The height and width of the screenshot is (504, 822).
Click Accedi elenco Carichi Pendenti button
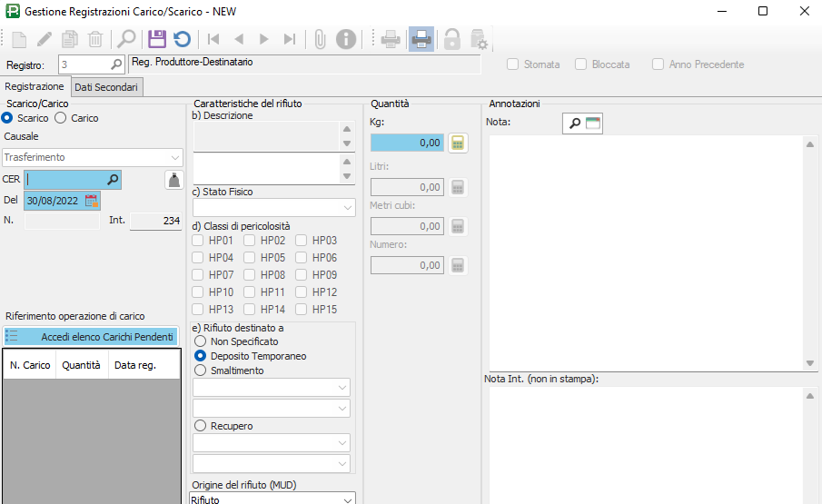pos(90,337)
